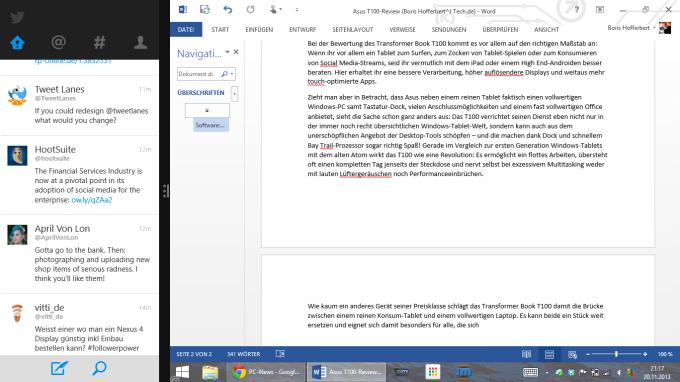680x382 pixels.
Task: Switch to Web Layout view
Action: pos(572,354)
